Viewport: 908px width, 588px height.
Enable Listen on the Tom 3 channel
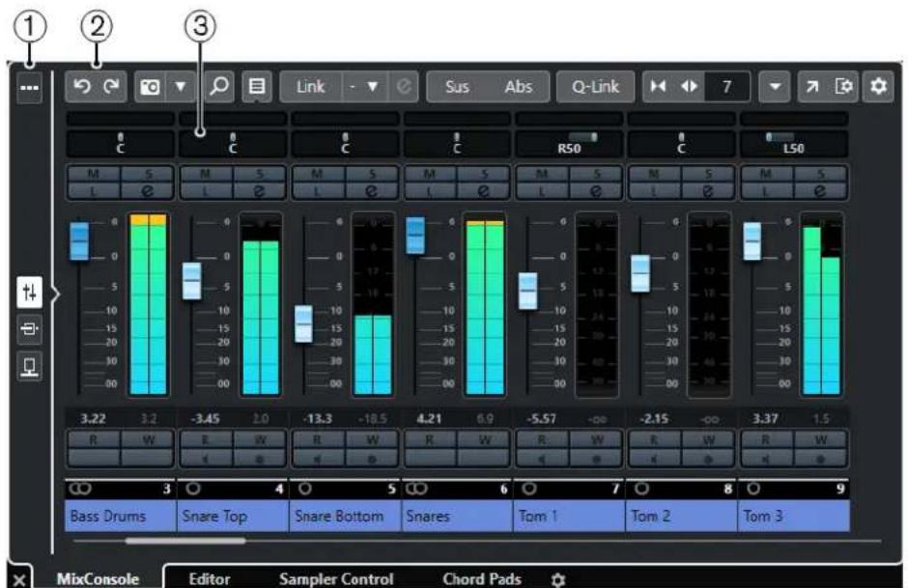point(766,190)
